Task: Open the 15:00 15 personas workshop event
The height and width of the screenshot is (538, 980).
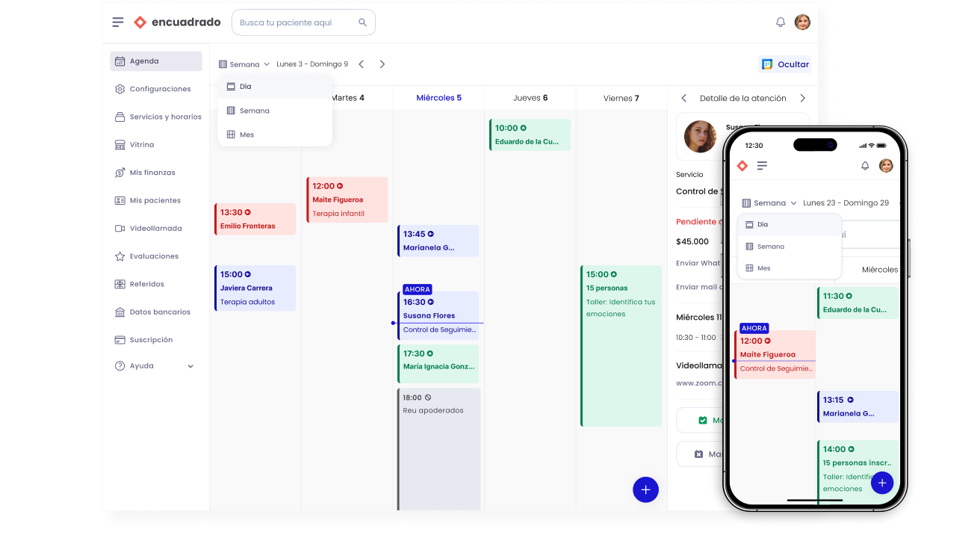Action: click(621, 346)
